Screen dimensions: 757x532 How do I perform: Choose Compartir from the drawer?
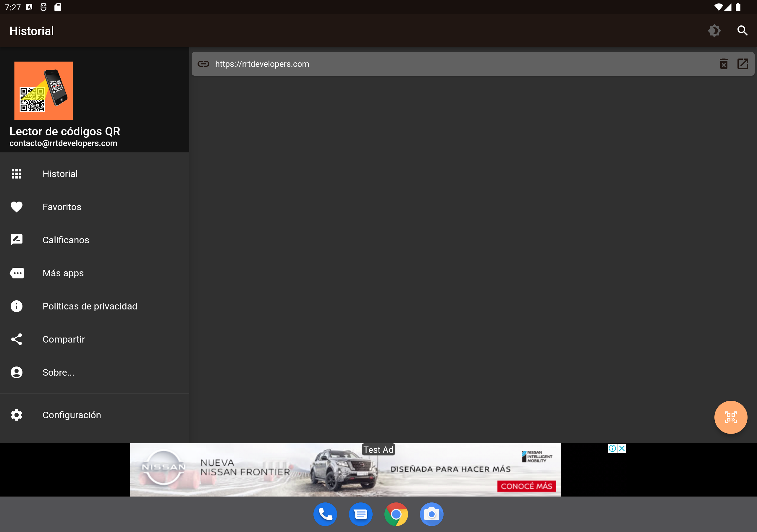[95, 339]
